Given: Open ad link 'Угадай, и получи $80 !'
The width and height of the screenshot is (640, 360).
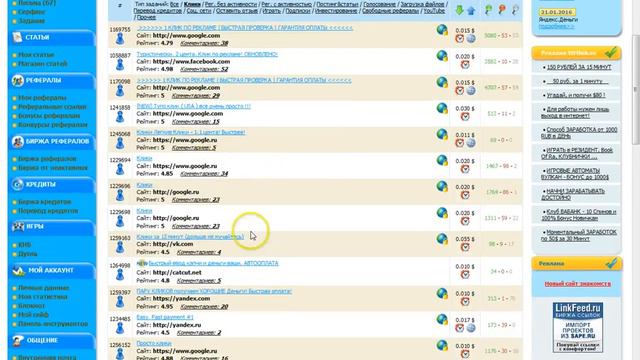Looking at the screenshot, I should (576, 95).
